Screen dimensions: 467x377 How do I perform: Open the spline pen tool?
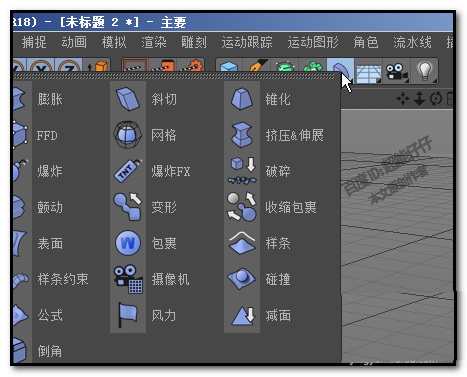[x=257, y=66]
